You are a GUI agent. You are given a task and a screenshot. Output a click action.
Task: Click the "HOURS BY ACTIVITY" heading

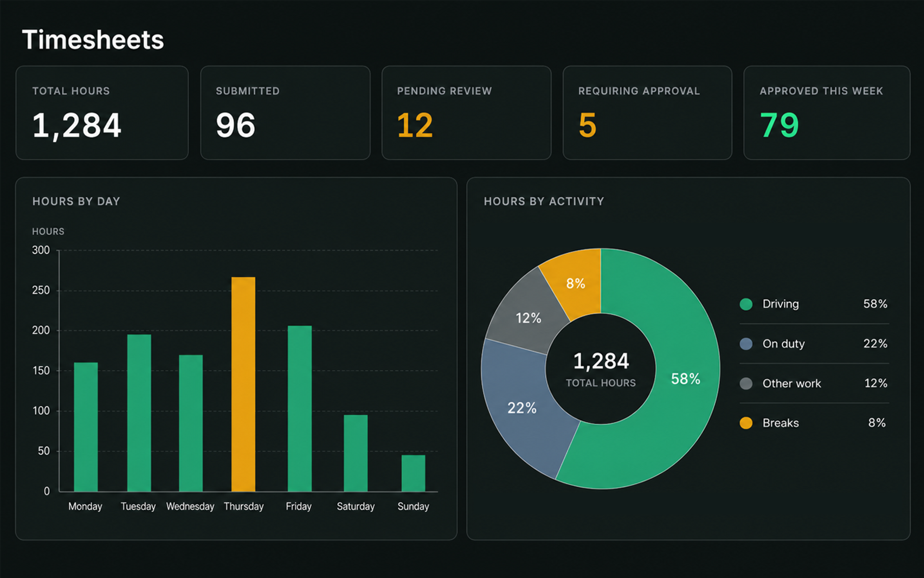point(544,202)
